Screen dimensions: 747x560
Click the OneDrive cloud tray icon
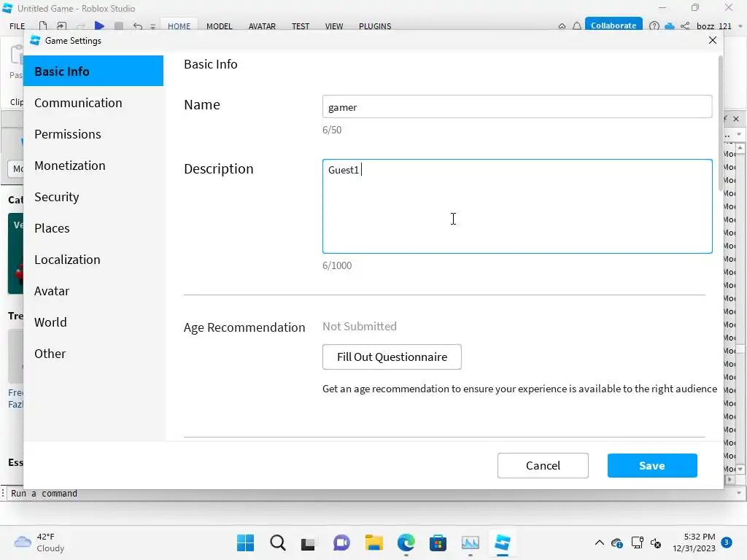617,542
